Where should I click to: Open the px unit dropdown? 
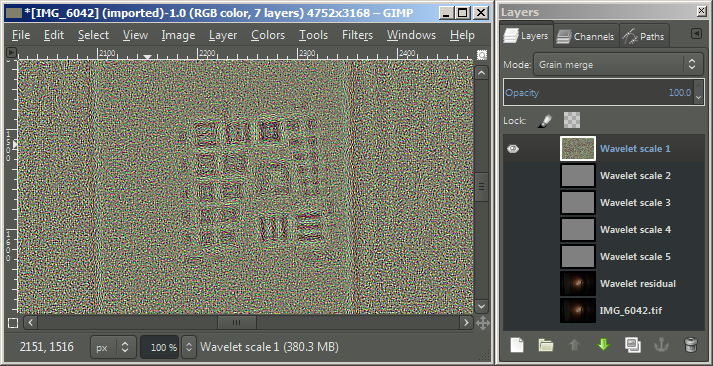click(113, 347)
